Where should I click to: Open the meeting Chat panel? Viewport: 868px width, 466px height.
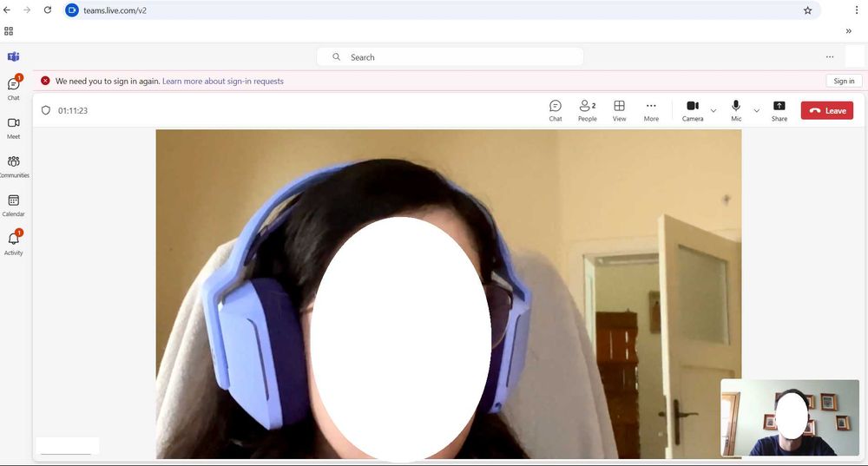[x=556, y=110]
